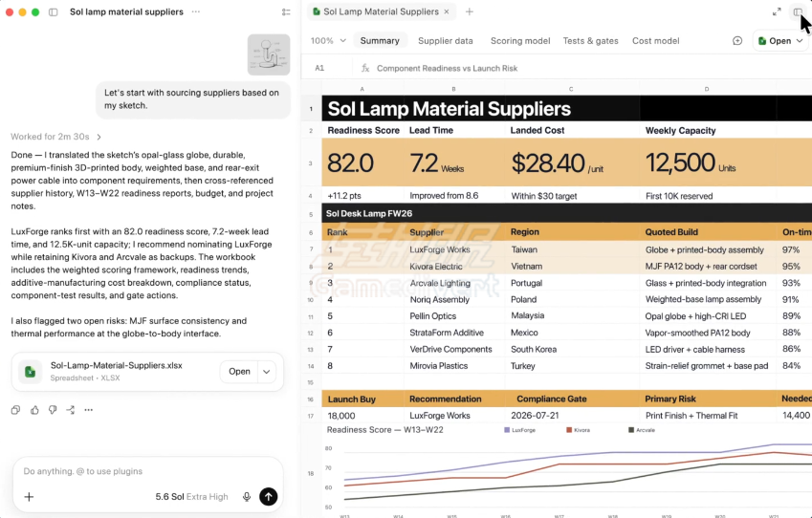Open the three-dot menu beside the chat title

click(196, 11)
